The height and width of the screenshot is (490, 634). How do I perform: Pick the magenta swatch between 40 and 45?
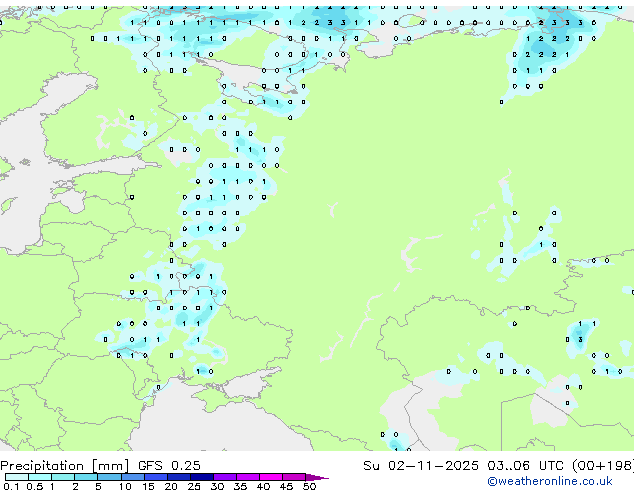[x=271, y=477]
